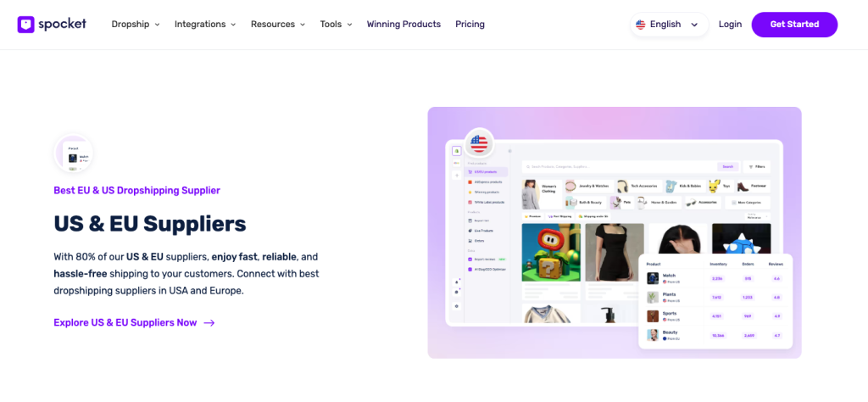The width and height of the screenshot is (868, 402).
Task: Click the Login link
Action: point(730,25)
